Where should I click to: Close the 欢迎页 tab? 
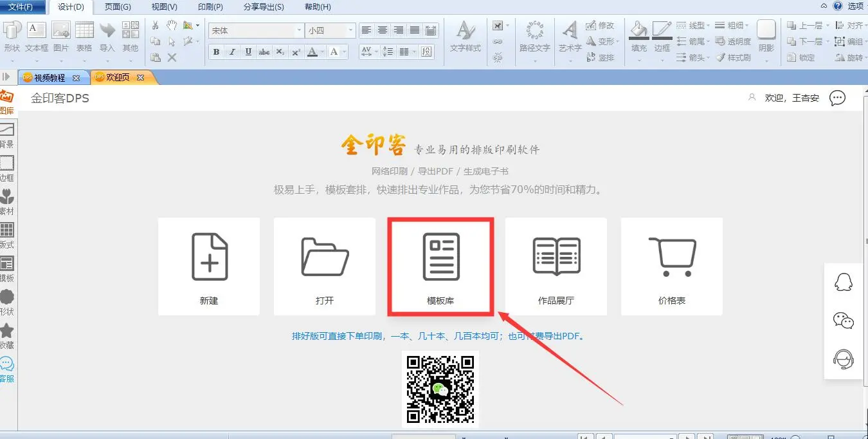click(141, 77)
